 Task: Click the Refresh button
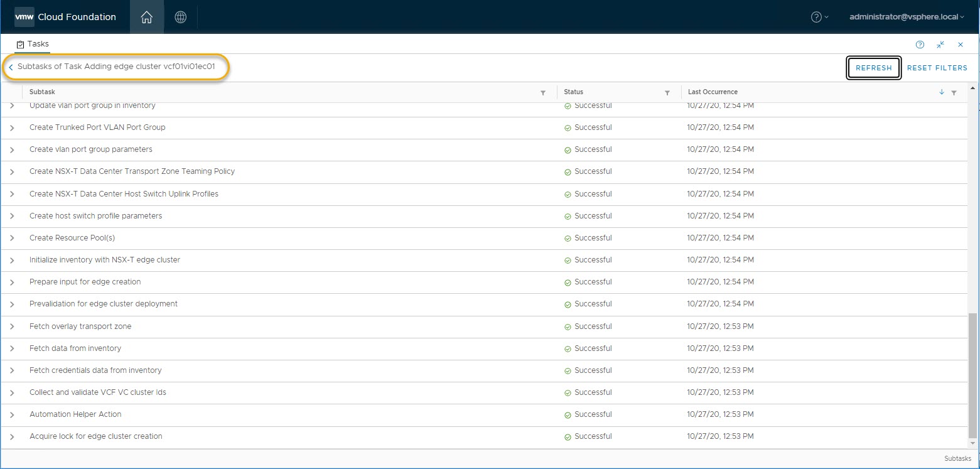pos(873,68)
